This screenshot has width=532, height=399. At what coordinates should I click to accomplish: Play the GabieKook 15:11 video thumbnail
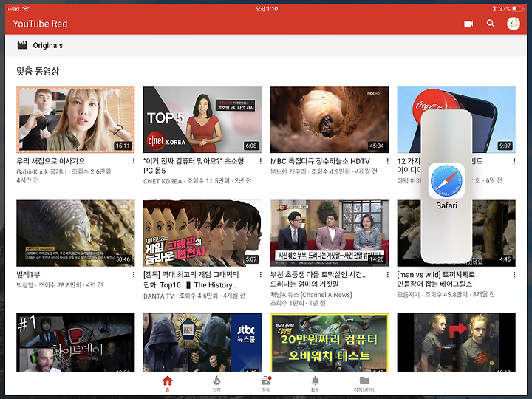tap(75, 120)
